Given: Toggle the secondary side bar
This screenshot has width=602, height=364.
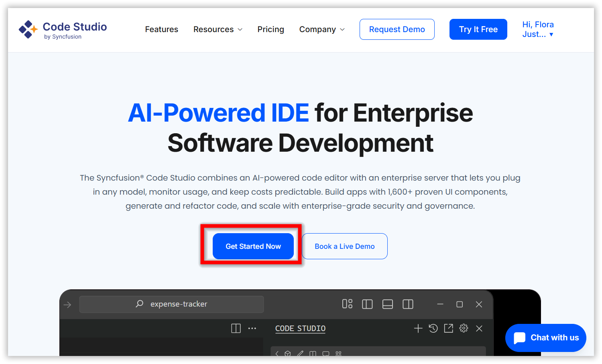Looking at the screenshot, I should [408, 304].
